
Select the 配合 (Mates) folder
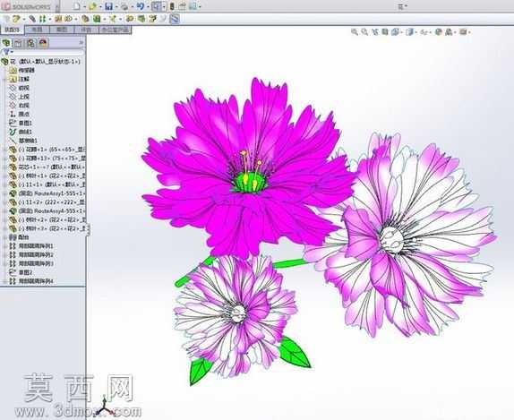(20, 237)
